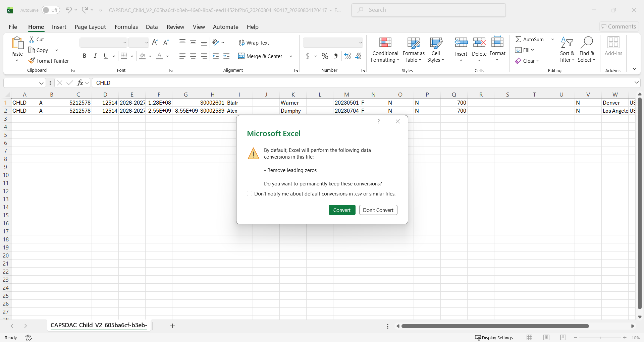Click the Convert button
Image resolution: width=644 pixels, height=342 pixels.
pos(342,210)
